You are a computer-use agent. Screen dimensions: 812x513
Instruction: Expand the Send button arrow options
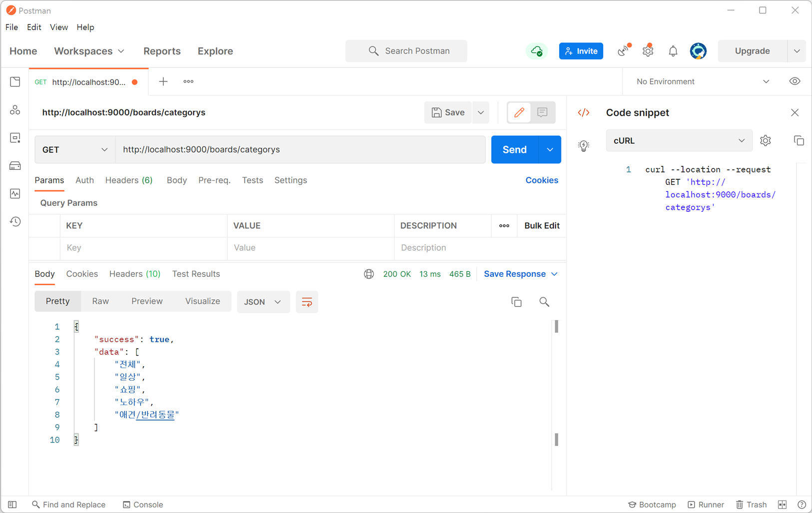point(550,150)
